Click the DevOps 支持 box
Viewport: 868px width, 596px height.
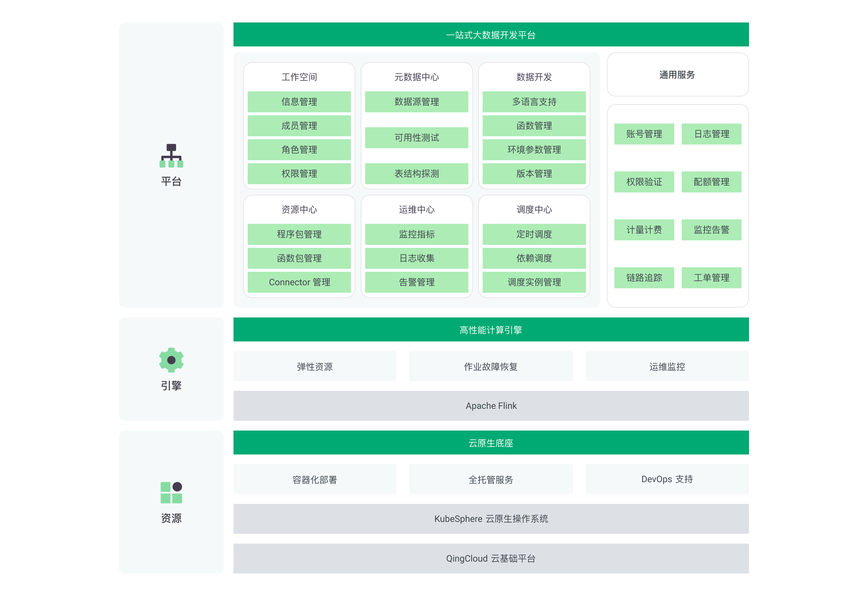point(667,479)
